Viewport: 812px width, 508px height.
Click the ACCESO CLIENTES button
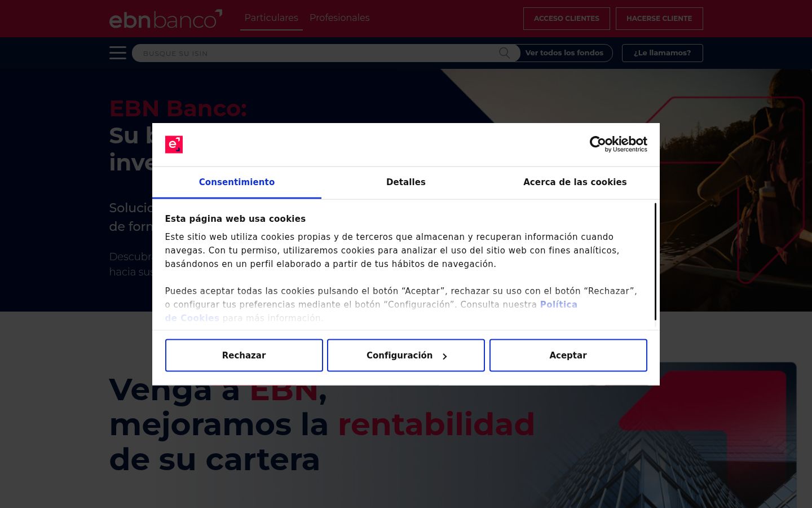(567, 19)
